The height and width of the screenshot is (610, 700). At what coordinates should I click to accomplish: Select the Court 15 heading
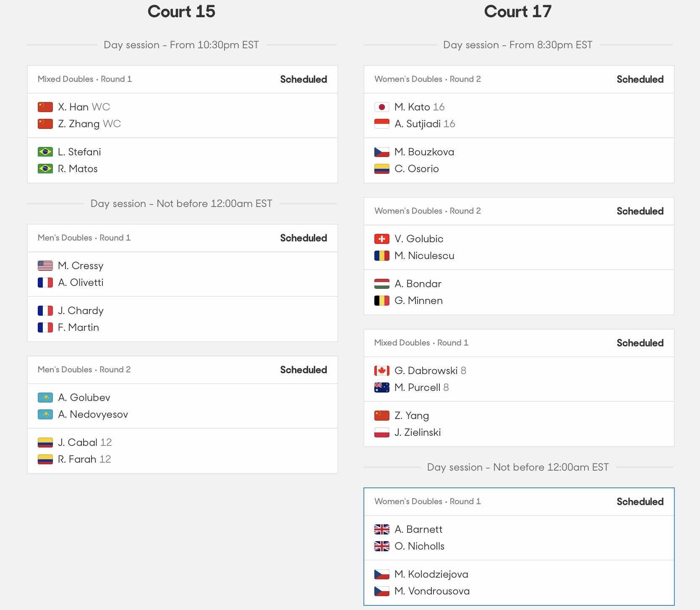[181, 11]
